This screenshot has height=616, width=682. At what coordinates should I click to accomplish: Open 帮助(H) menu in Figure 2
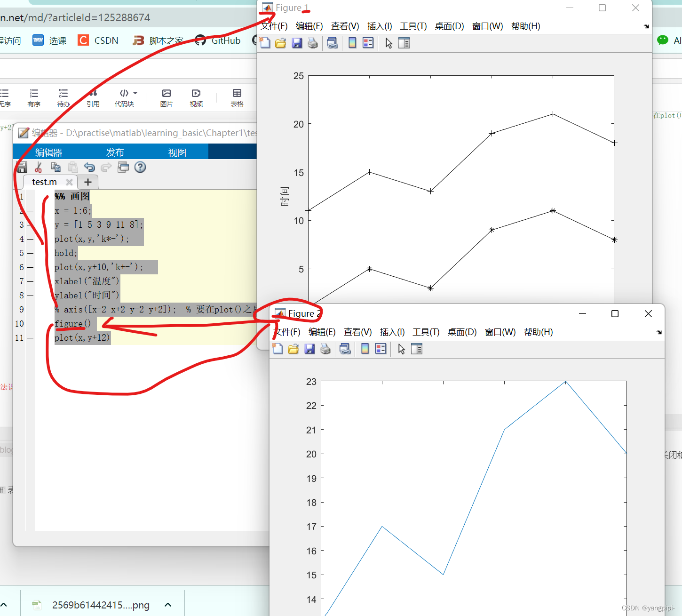click(x=539, y=332)
